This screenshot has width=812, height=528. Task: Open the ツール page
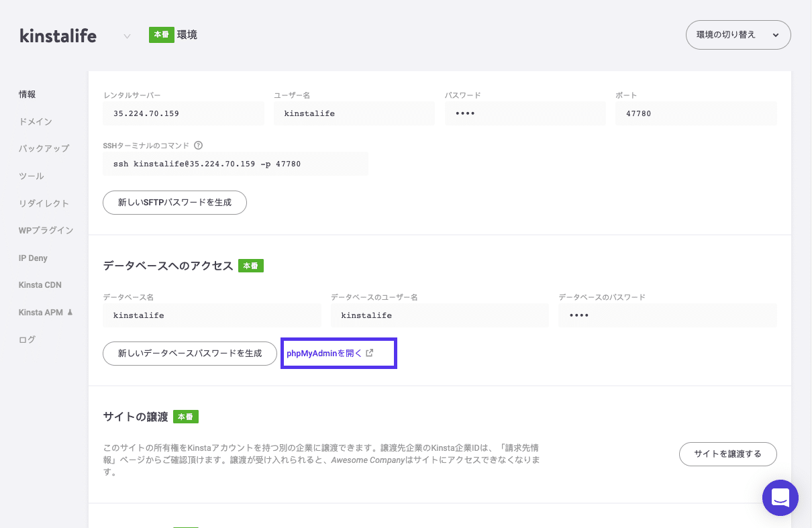point(30,176)
